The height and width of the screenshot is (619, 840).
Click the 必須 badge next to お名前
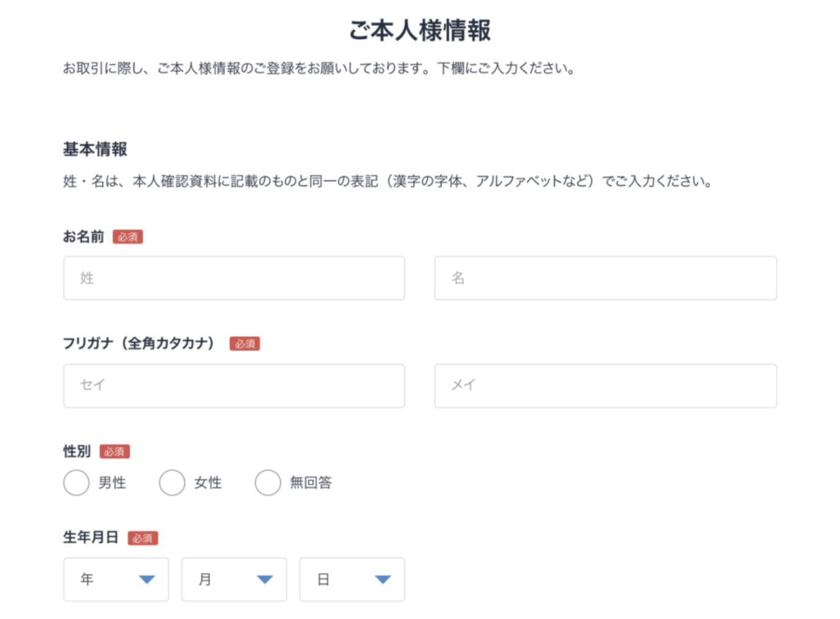pyautogui.click(x=128, y=237)
